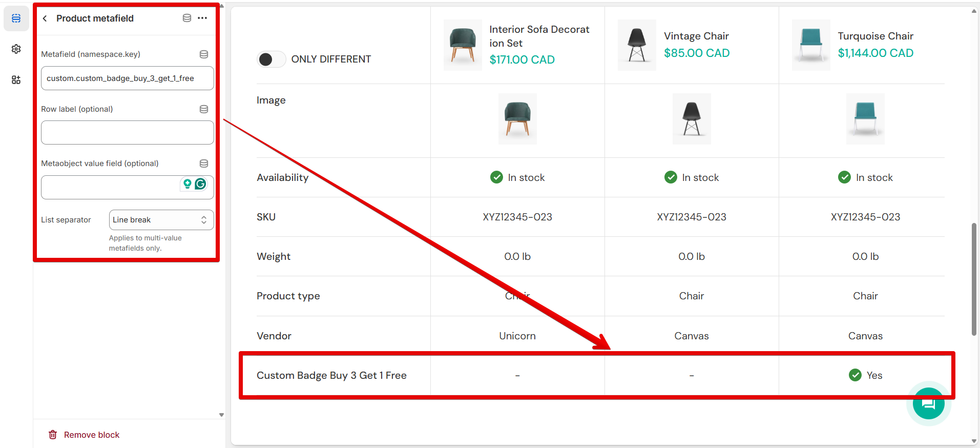Open the Sections panel icon in sidebar
This screenshot has height=448, width=980.
point(16,18)
